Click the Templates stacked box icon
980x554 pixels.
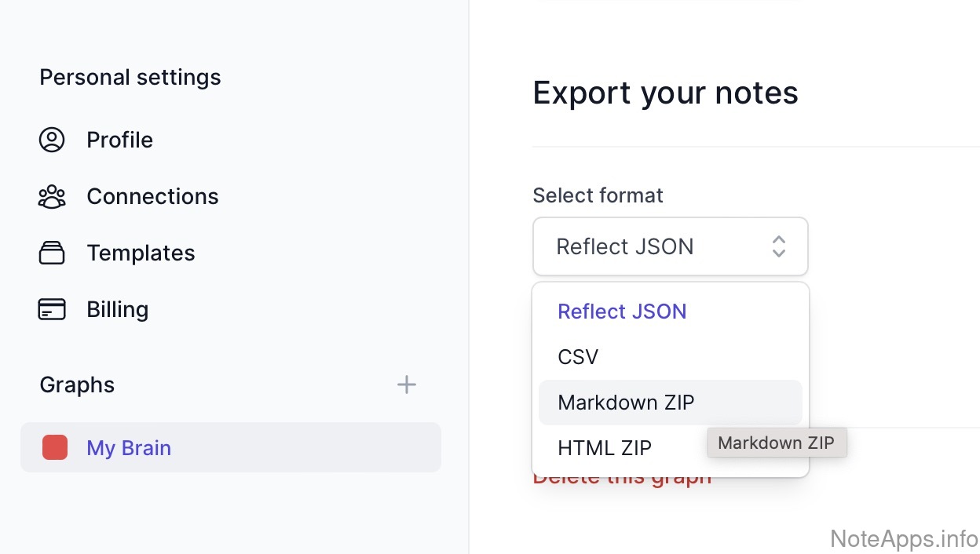tap(52, 253)
